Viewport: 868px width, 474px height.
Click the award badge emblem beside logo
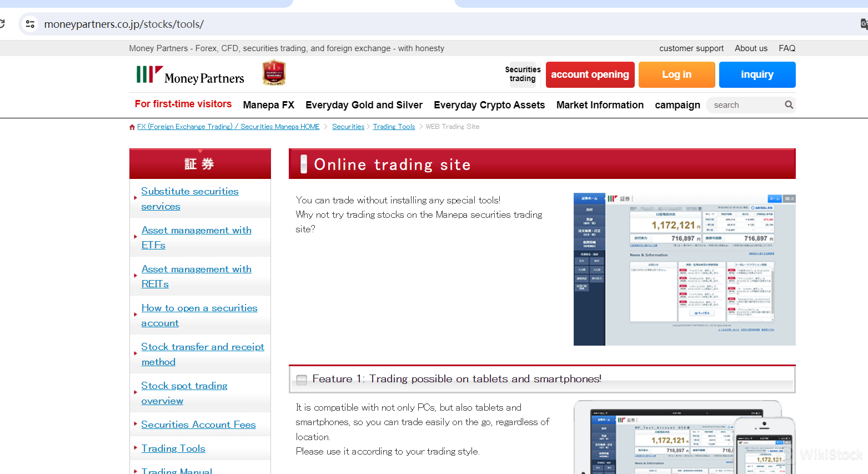click(x=274, y=73)
